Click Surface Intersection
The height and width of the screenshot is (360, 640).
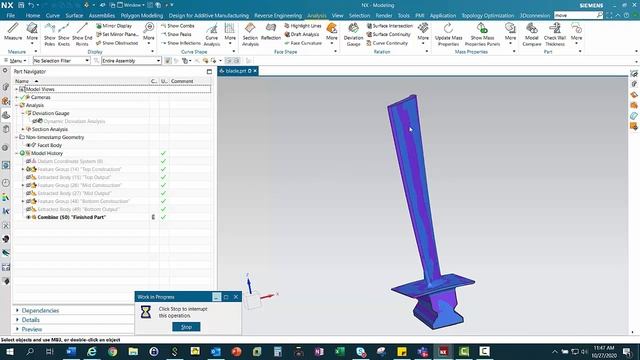tap(390, 26)
